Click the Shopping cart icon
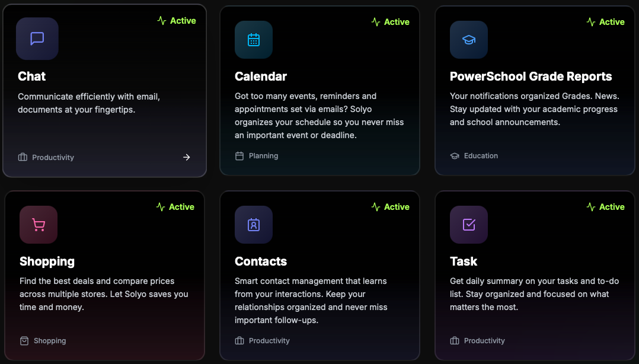Screen dimensions: 639x364 pos(39,225)
